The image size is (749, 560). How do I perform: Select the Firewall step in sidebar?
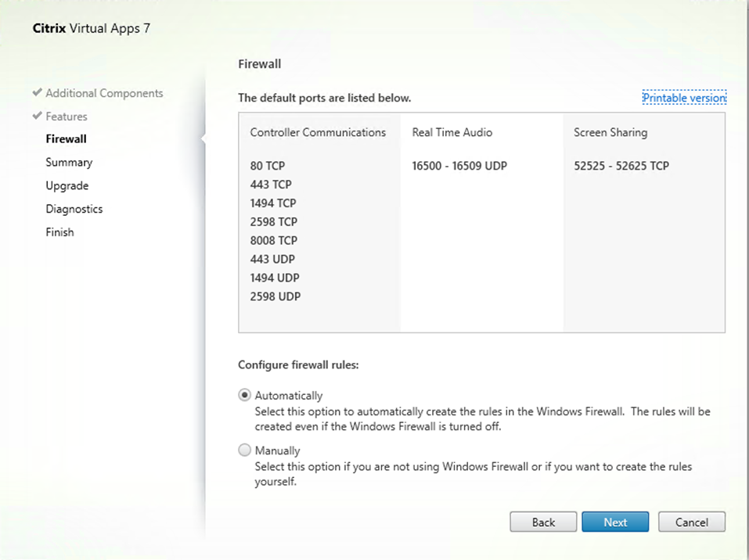66,139
